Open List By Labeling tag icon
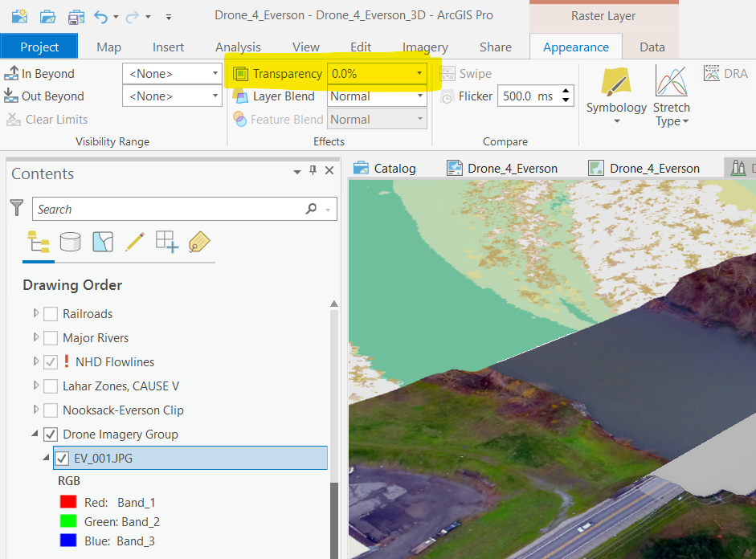 [198, 241]
